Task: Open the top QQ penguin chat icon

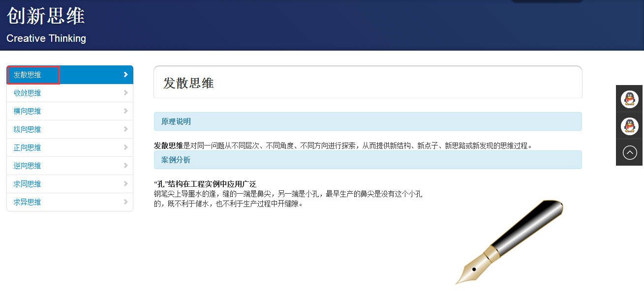Action: tap(629, 99)
